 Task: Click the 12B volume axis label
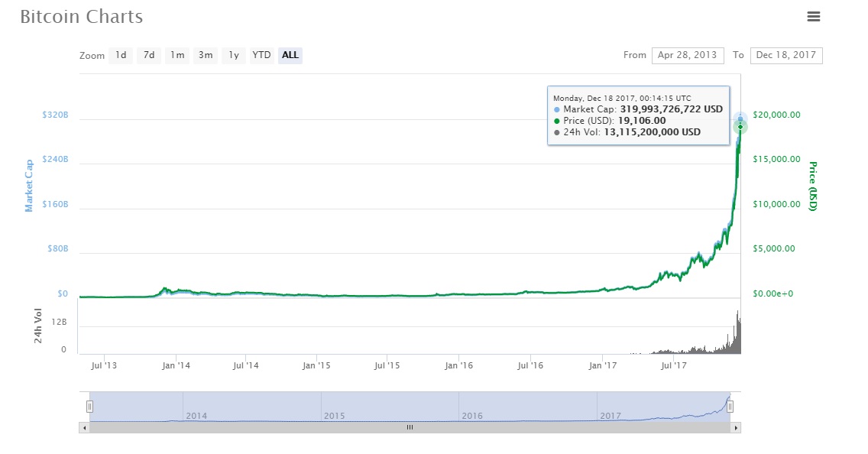[x=60, y=323]
